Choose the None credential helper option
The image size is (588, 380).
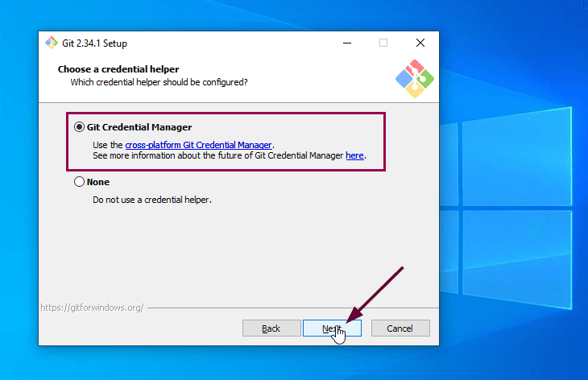tap(79, 182)
